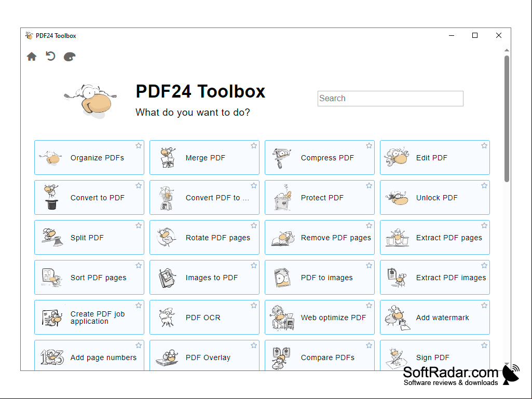Screen dimensions: 532x399
Task: Click the vertical scrollbar thumb
Action: click(507, 119)
